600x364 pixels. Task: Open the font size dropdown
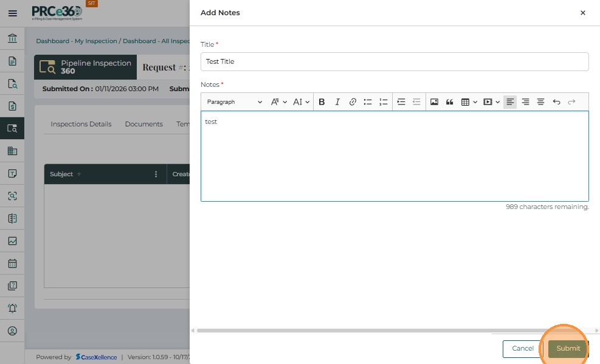click(301, 101)
